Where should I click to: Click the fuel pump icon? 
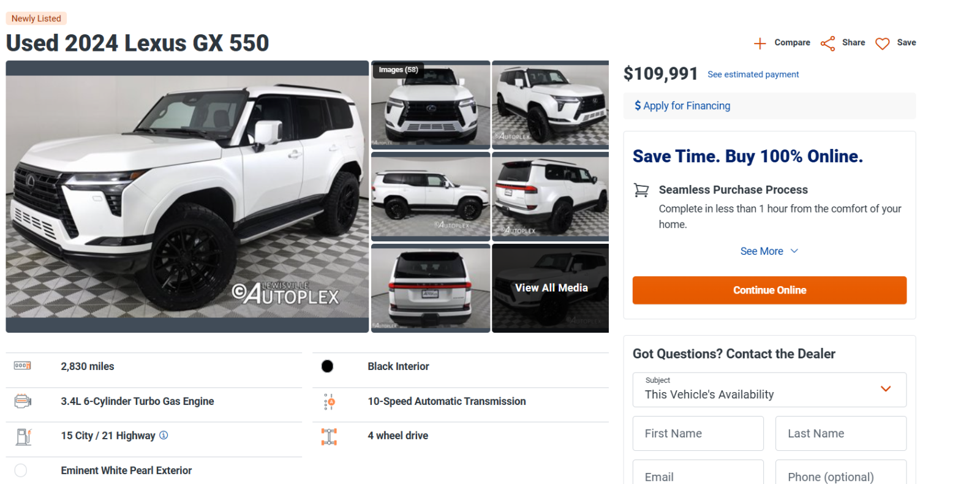click(x=23, y=436)
